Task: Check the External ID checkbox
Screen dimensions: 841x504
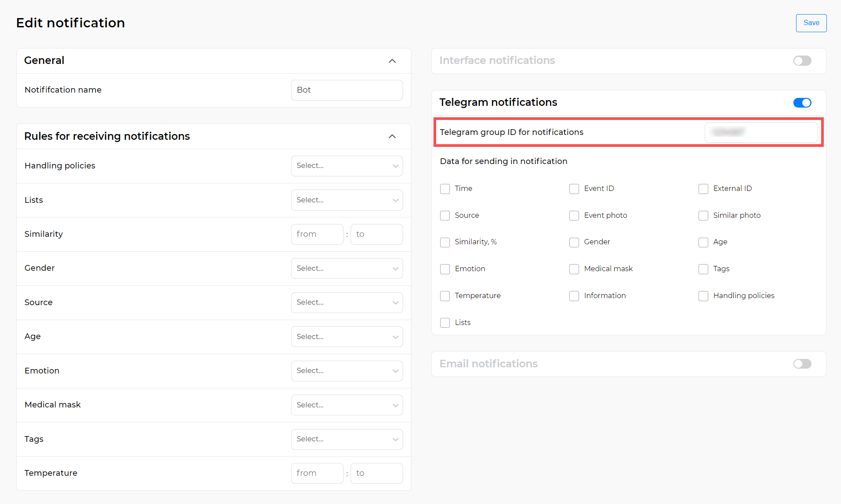Action: [703, 189]
